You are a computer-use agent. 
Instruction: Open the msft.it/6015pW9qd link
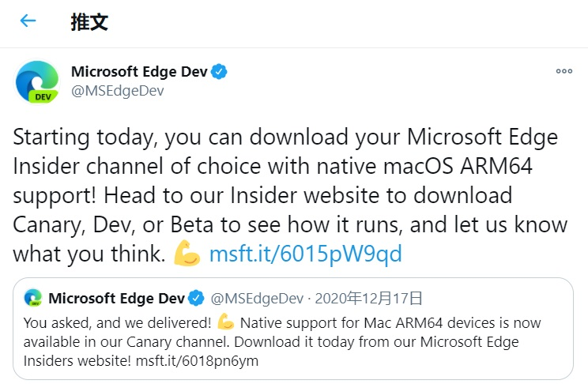pyautogui.click(x=305, y=254)
